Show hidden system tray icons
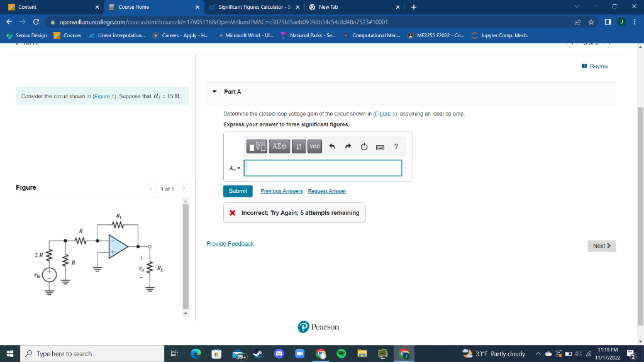644x362 pixels. pyautogui.click(x=538, y=354)
